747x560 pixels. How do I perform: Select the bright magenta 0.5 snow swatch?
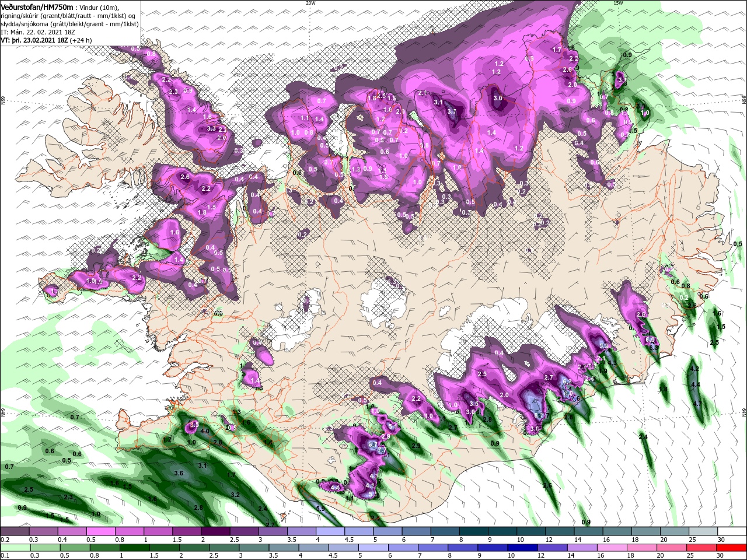pos(100,531)
